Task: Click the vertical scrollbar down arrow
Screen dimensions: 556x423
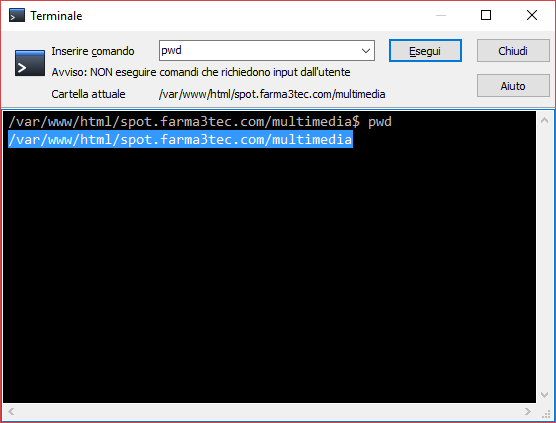Action: [x=544, y=394]
